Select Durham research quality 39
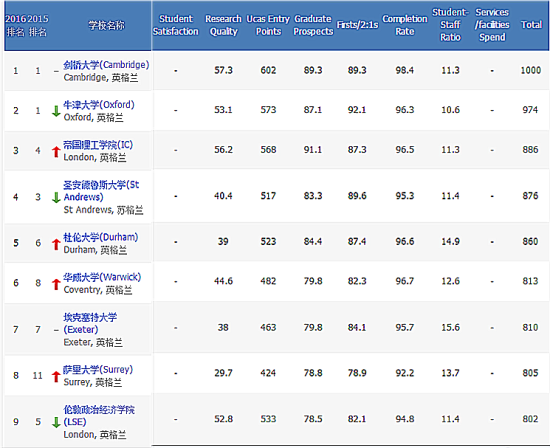 point(223,241)
